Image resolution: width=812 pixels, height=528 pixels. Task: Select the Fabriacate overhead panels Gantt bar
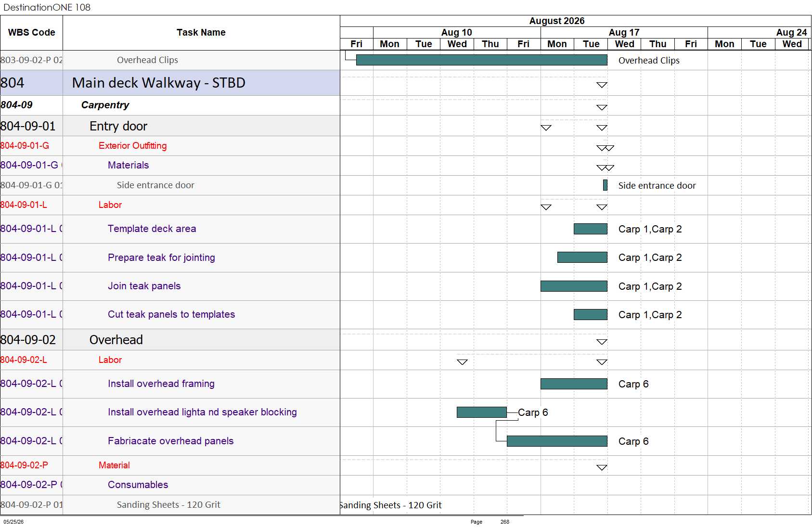click(x=557, y=441)
